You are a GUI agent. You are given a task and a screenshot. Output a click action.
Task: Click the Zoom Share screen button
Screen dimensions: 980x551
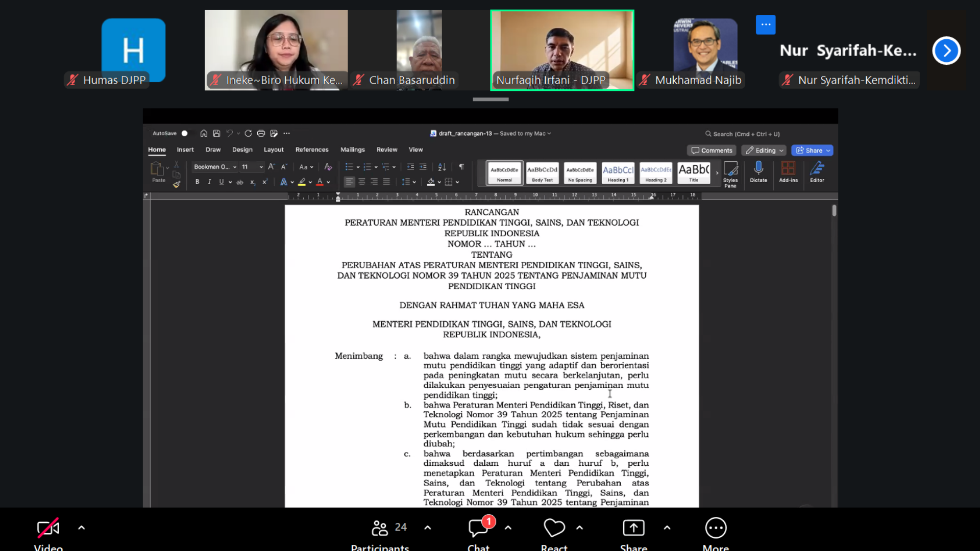633,534
